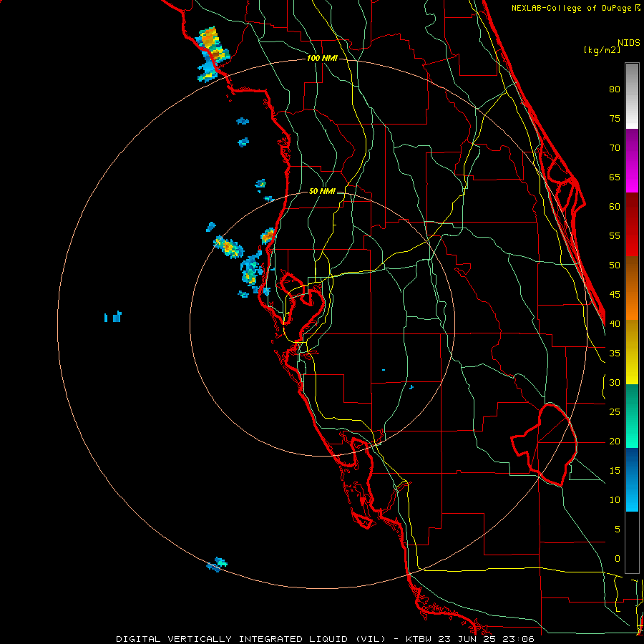Click the 20 value on the color scale
The height and width of the screenshot is (644, 644).
point(615,441)
